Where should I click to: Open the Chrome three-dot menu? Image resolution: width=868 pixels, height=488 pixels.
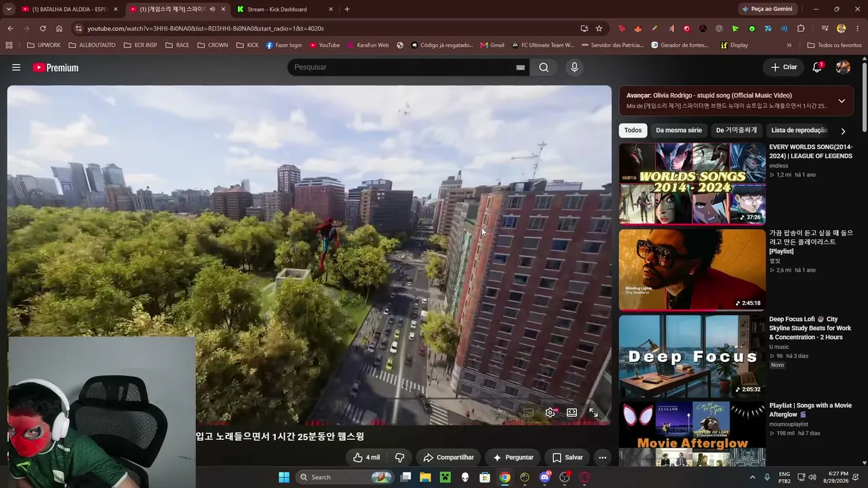click(x=858, y=28)
